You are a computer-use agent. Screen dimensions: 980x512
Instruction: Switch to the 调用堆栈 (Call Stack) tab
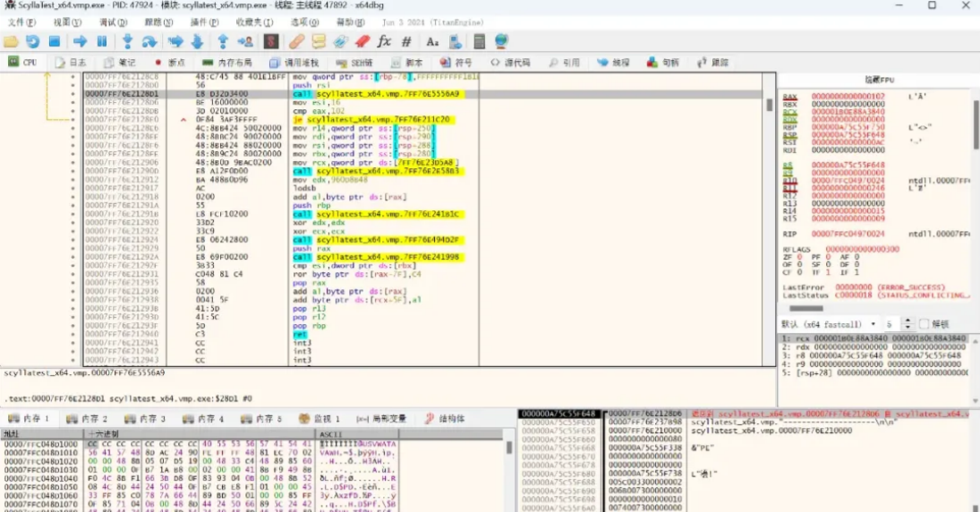294,63
